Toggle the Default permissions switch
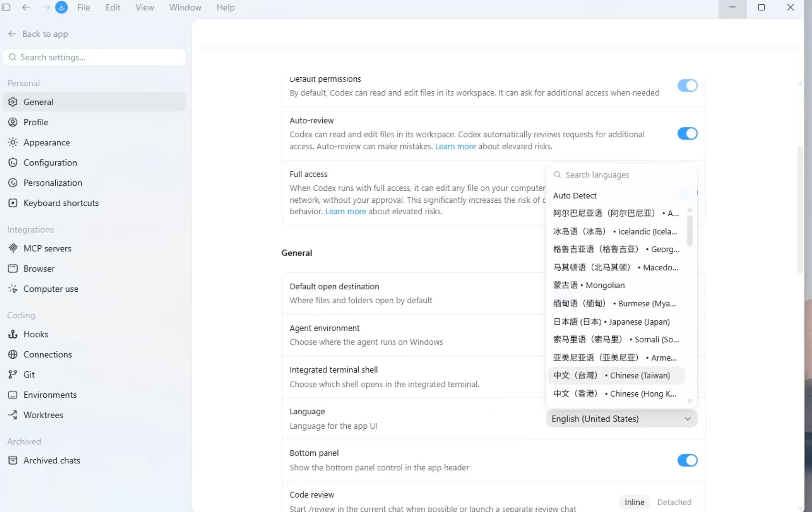 (x=687, y=85)
